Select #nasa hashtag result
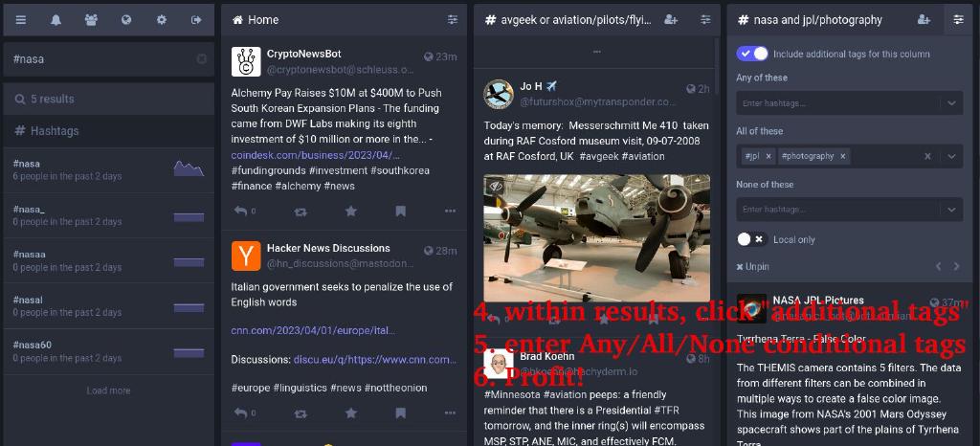 pos(109,170)
